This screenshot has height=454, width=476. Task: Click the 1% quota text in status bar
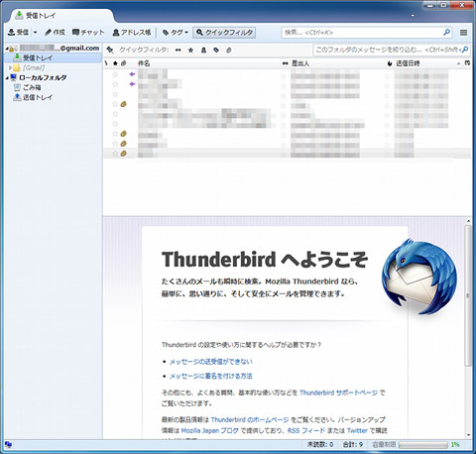pos(455,445)
